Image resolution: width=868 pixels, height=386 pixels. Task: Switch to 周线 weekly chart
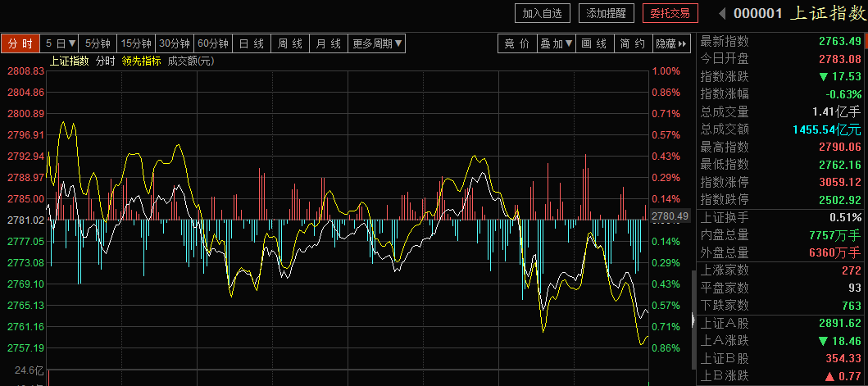(x=290, y=43)
